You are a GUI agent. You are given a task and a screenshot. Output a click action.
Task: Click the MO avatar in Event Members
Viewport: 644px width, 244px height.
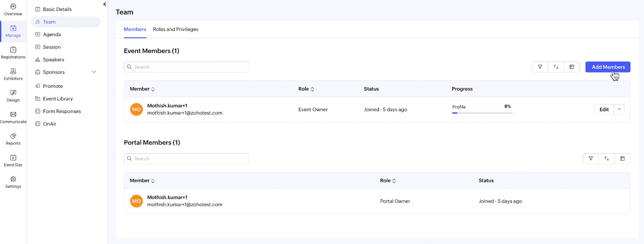tap(136, 110)
